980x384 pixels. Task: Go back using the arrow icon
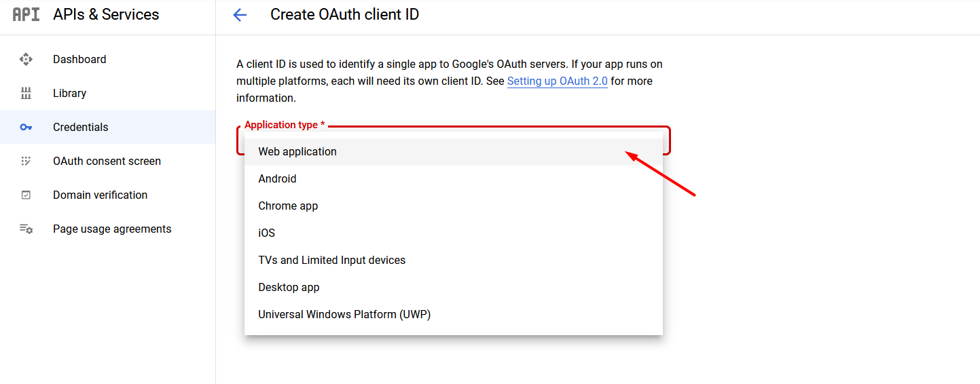pos(239,15)
